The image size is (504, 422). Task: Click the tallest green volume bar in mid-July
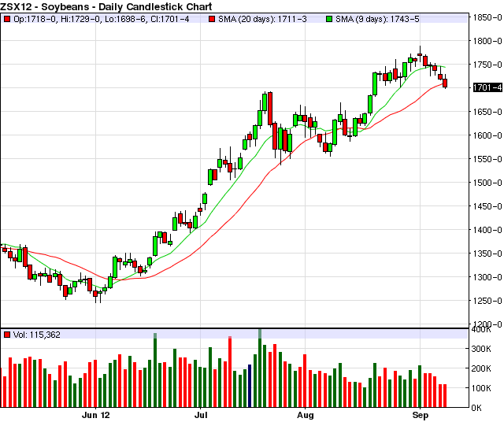tap(260, 368)
